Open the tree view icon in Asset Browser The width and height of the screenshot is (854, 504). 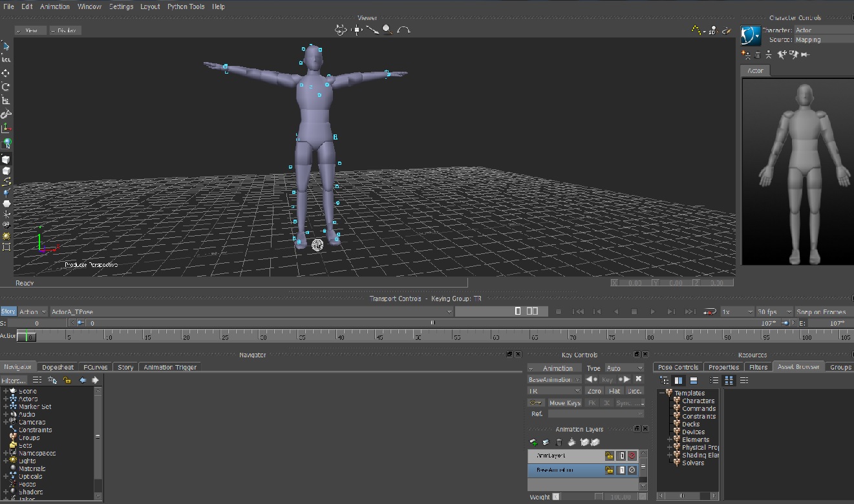(665, 380)
